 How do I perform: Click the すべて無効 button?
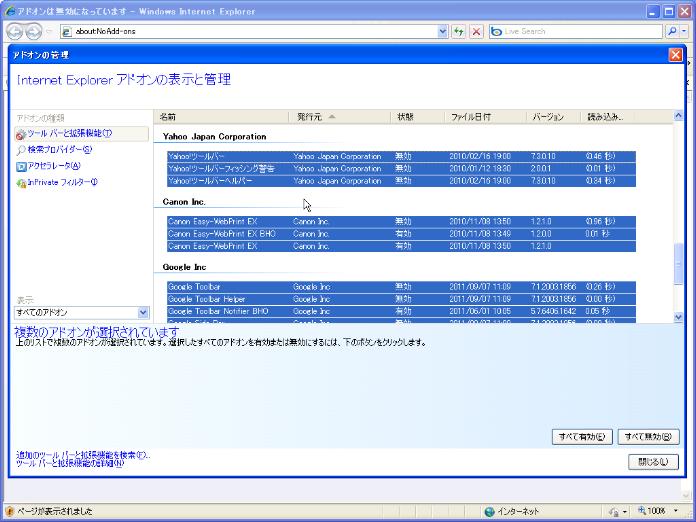click(x=648, y=437)
